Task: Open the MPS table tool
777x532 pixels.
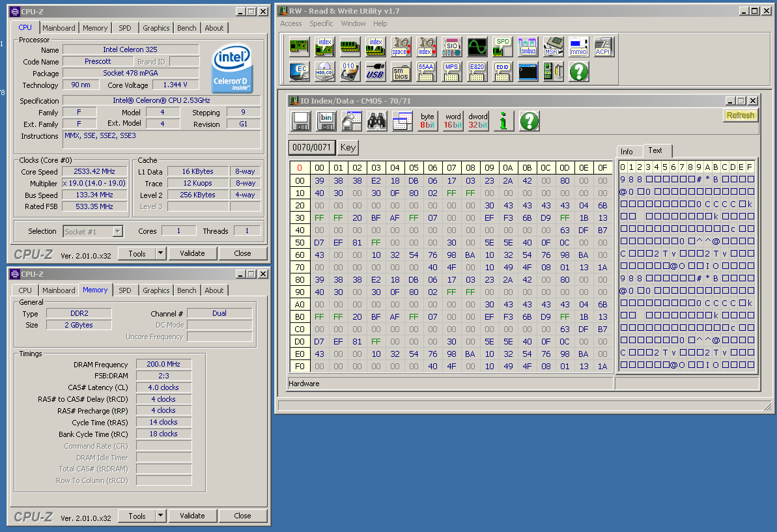Action: (451, 72)
